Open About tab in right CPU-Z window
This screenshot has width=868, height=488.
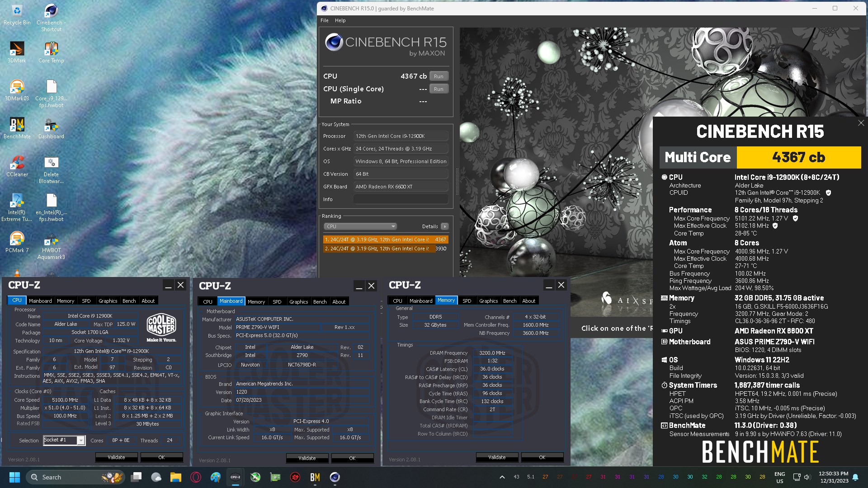pyautogui.click(x=528, y=301)
